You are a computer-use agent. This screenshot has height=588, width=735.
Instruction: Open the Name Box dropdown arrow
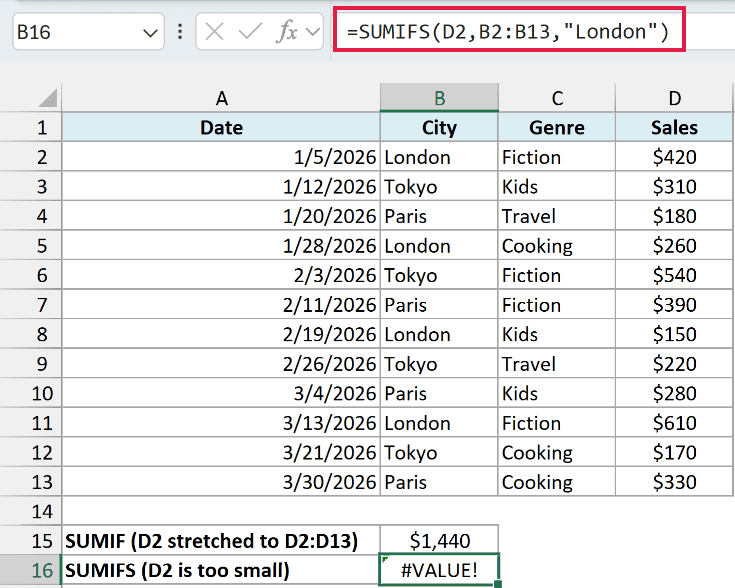click(x=150, y=33)
